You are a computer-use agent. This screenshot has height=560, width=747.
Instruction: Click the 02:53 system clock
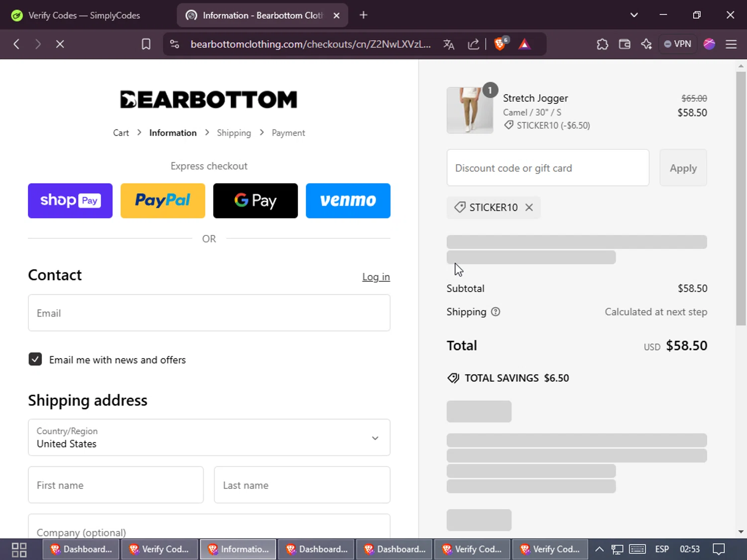(690, 549)
